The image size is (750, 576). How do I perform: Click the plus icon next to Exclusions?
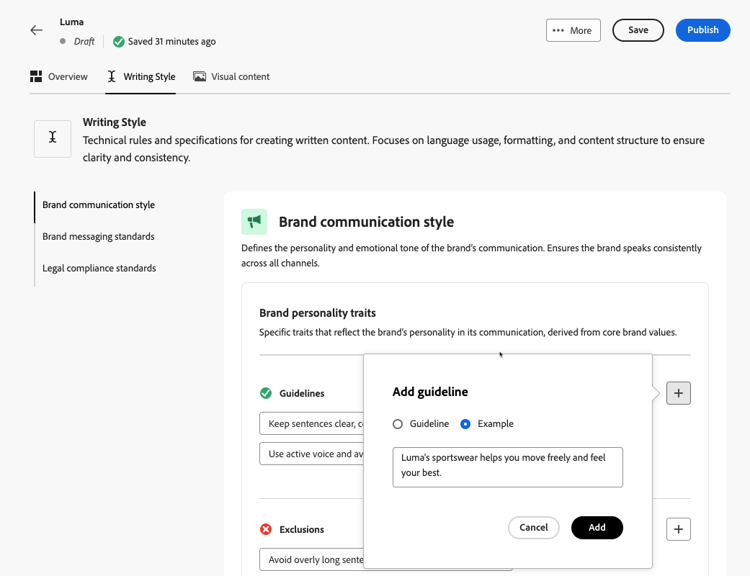(x=678, y=529)
